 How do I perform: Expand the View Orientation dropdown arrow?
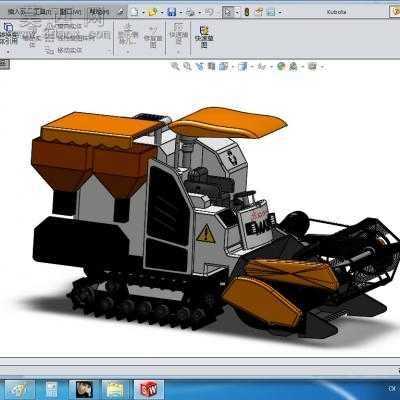[232, 67]
